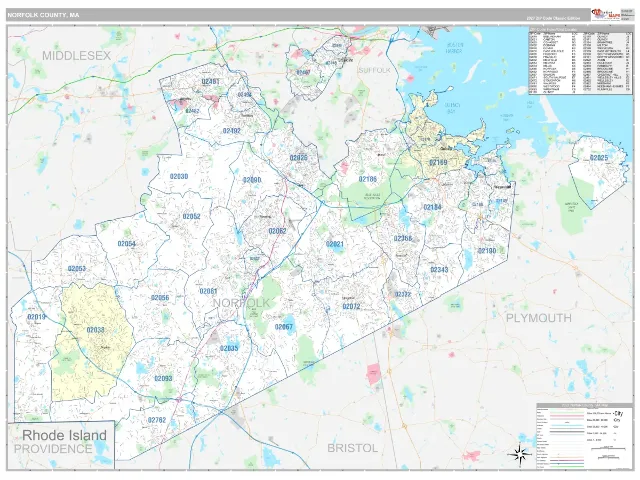Select ZIP code 02053 label
Viewport: 640px width, 480px height.
(77, 269)
